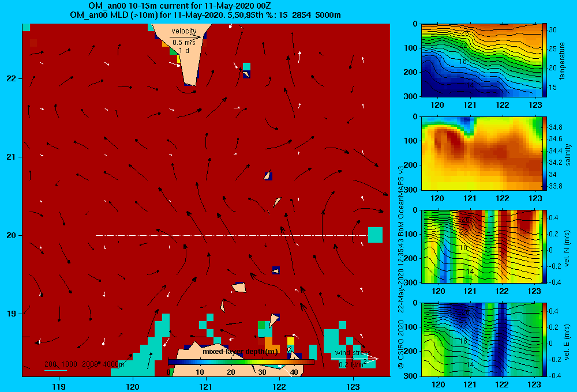
Task: Click the '14' contour label in temperature panel
Action: pyautogui.click(x=470, y=85)
